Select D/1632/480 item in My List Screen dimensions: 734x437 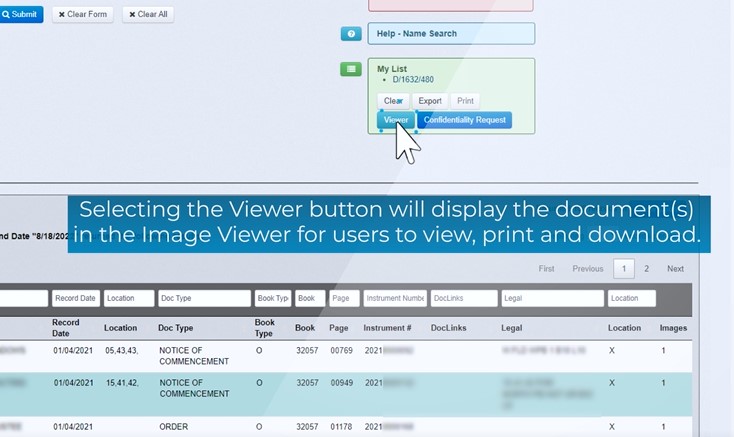pyautogui.click(x=413, y=80)
